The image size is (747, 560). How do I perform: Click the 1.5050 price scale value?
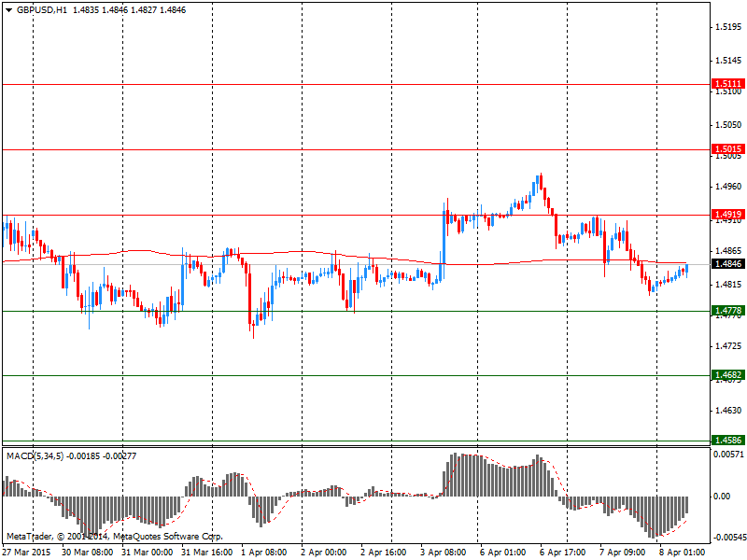[x=728, y=125]
